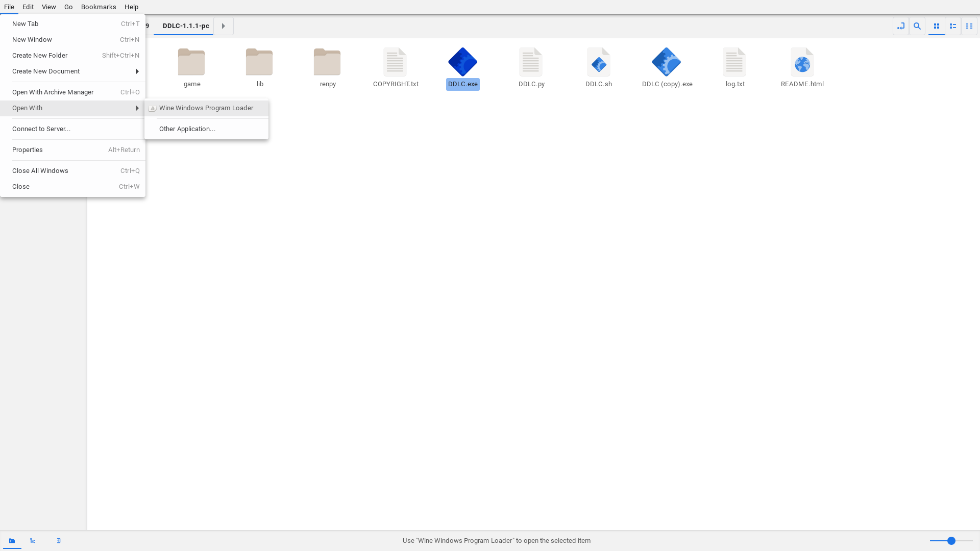Click the search magnifier icon

[917, 26]
